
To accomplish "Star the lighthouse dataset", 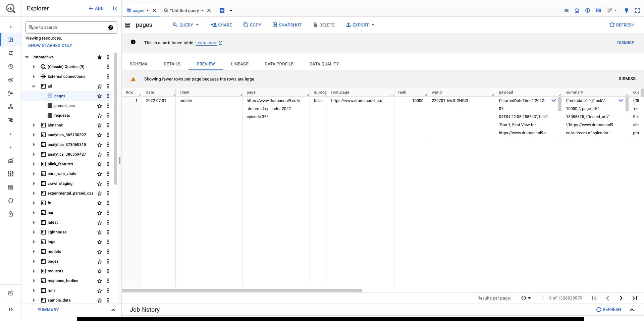I will tap(100, 232).
